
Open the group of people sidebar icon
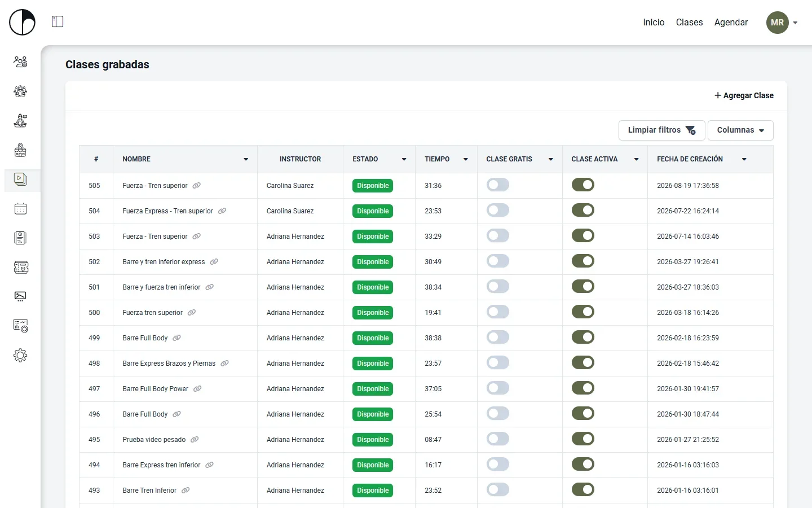[20, 91]
